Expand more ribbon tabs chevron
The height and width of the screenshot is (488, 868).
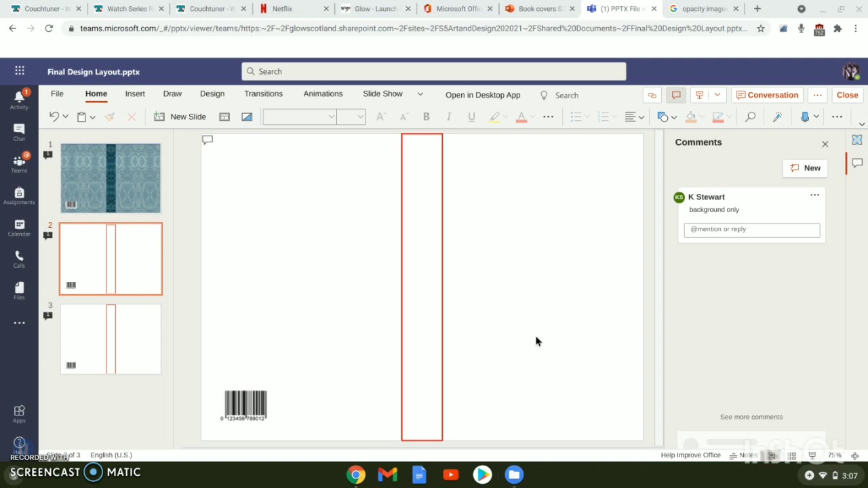[x=420, y=94]
